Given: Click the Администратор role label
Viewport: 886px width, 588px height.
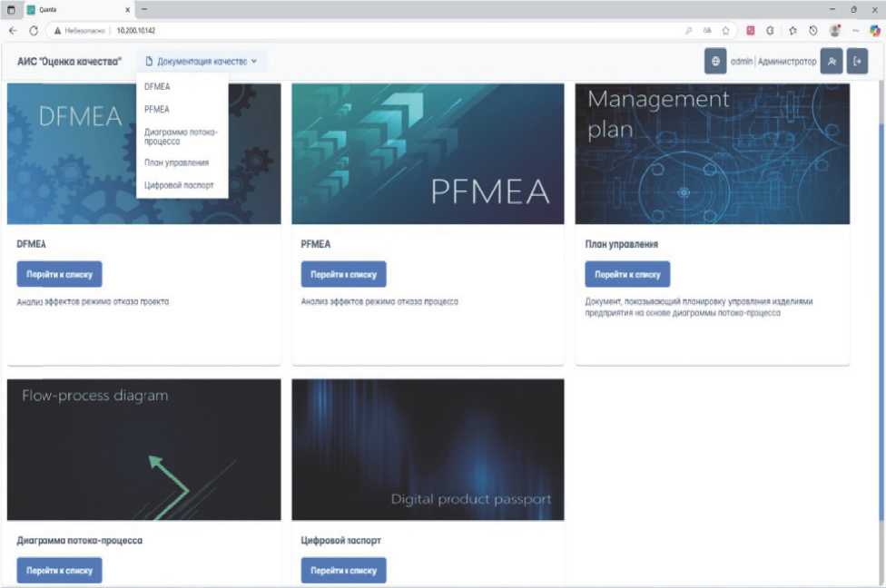Looking at the screenshot, I should pyautogui.click(x=787, y=61).
